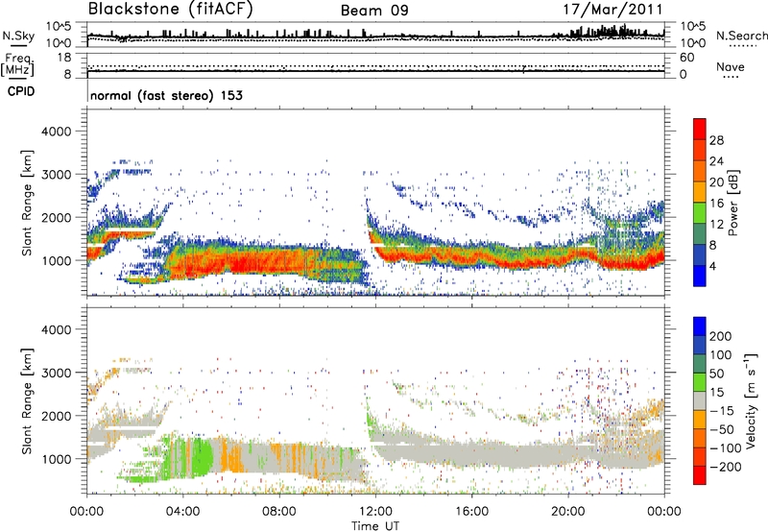Click the 100 velocity colorbar label
This screenshot has width=768, height=532.
pos(721,355)
